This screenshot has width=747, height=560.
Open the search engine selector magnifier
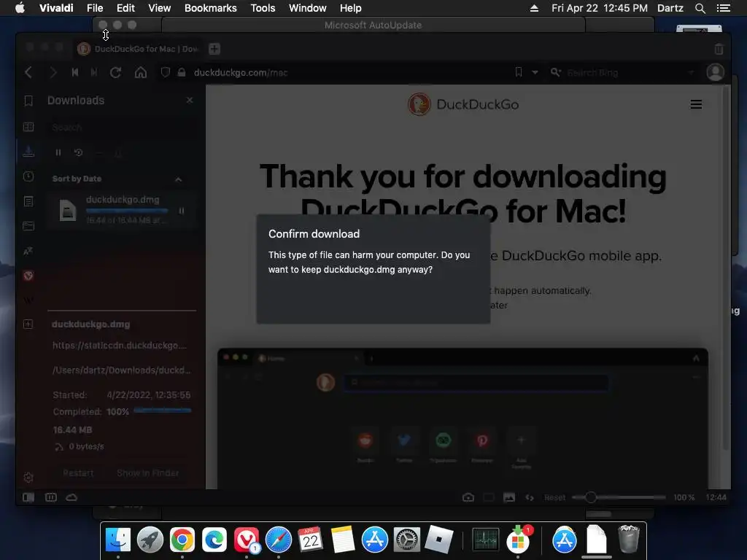[x=555, y=72]
